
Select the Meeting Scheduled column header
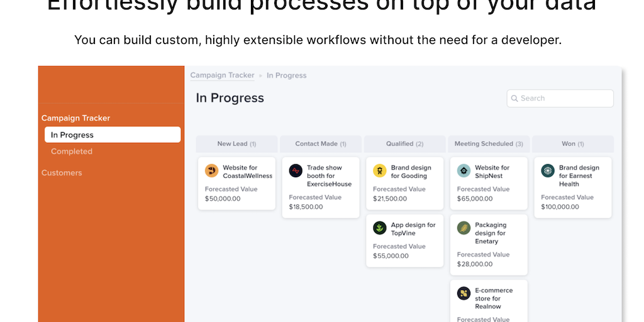489,144
